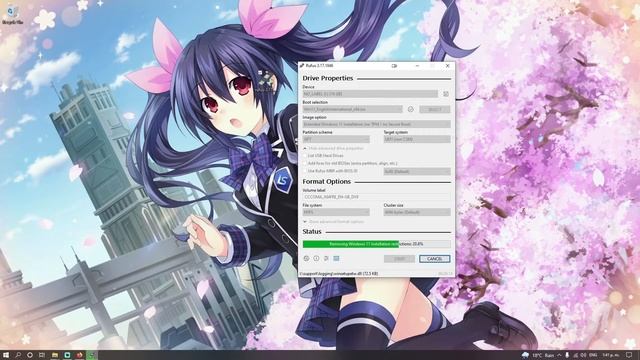Click the START button
Image resolution: width=640 pixels, height=360 pixels.
click(x=399, y=259)
